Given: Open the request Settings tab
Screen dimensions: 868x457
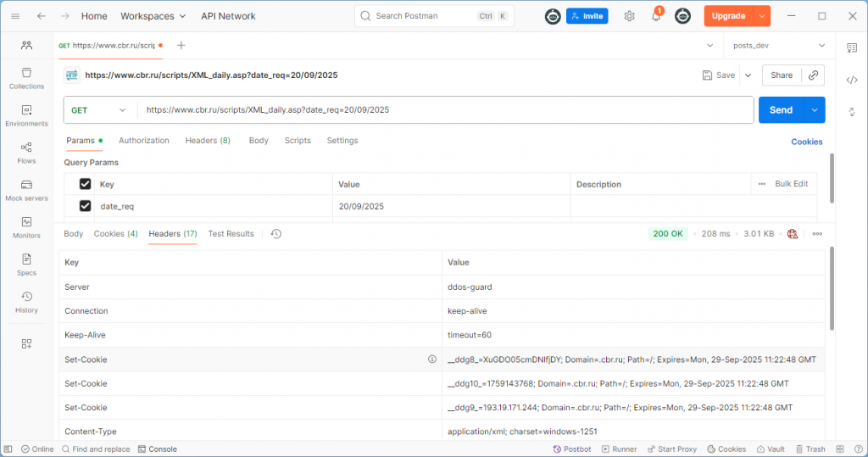Looking at the screenshot, I should 342,141.
